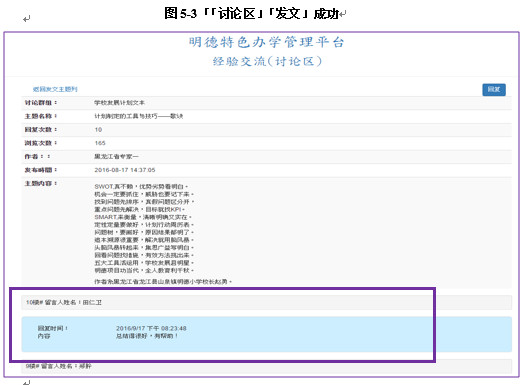Click the 经验交流(讨论区) subtitle
529x385 pixels.
[x=267, y=61]
